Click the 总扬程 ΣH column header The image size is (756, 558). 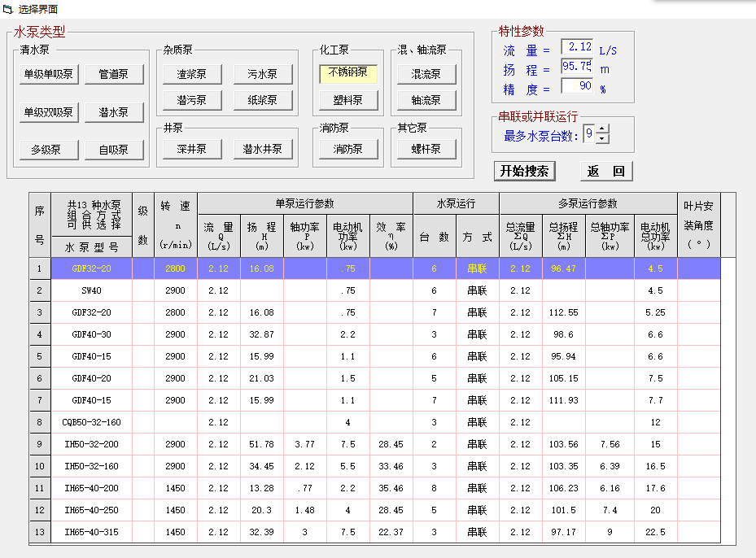[564, 236]
